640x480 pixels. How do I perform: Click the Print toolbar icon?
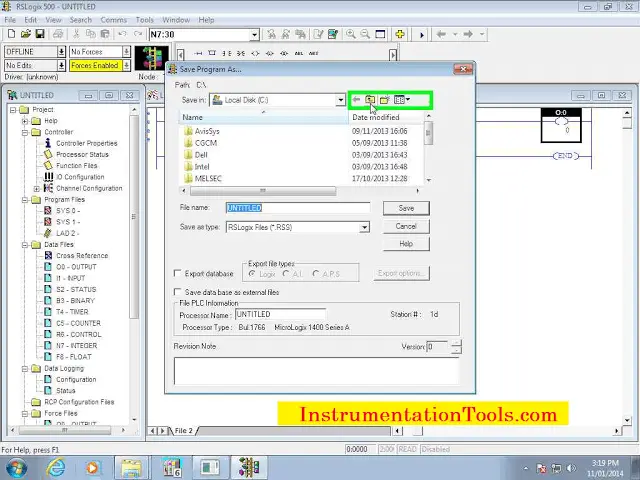pos(58,34)
